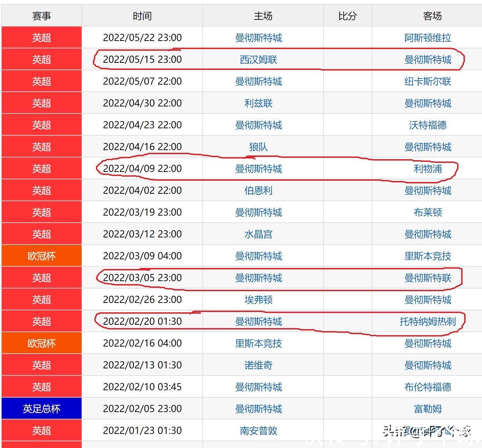Click 曼彻斯特城 away link in 2022/03/12 row

click(428, 234)
